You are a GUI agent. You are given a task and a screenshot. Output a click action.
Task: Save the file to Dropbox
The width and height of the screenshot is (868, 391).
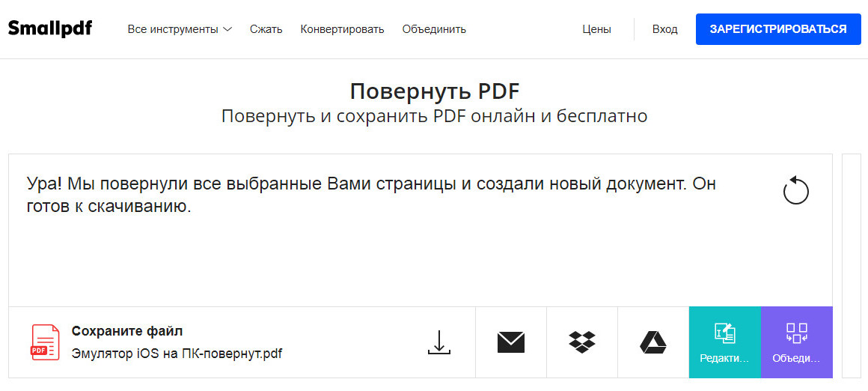click(582, 342)
